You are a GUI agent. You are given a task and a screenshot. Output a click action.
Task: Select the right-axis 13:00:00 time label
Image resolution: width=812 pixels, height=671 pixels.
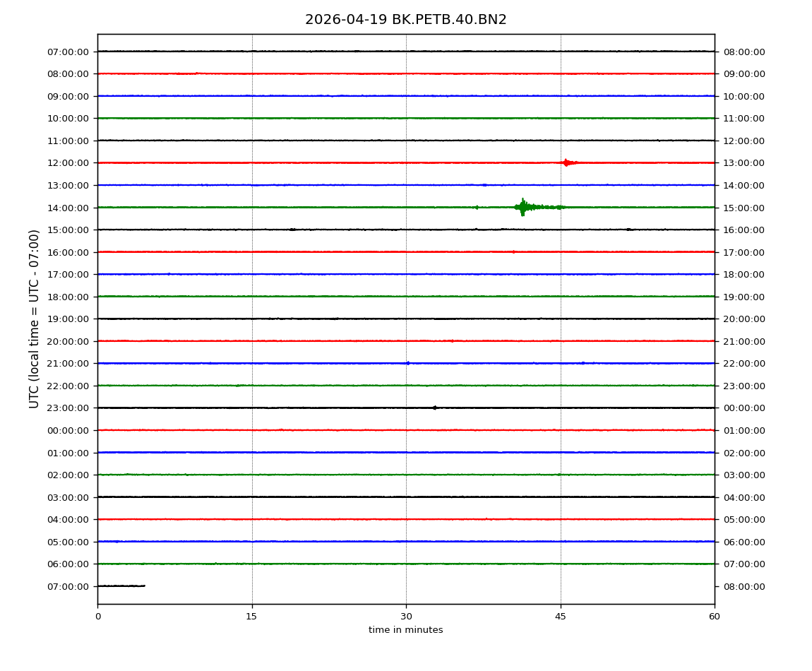[744, 163]
